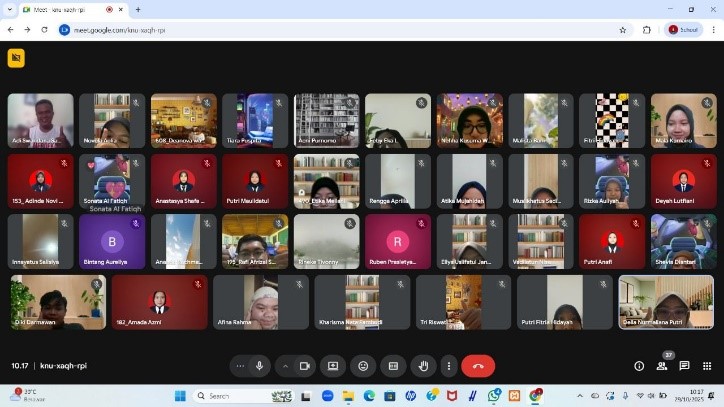Open WhatsApp from the Windows taskbar

[x=494, y=396]
